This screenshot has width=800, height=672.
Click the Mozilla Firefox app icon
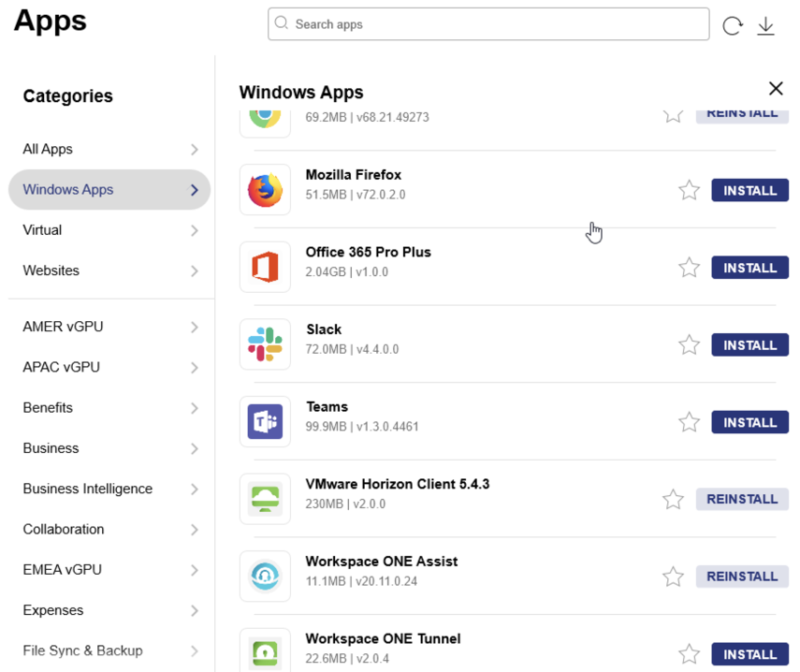pyautogui.click(x=265, y=190)
